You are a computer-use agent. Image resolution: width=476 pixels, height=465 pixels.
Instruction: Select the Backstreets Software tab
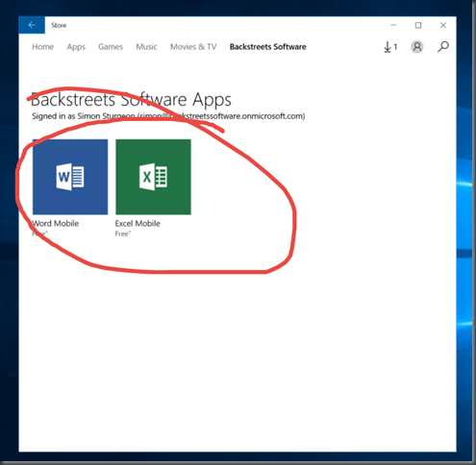268,47
